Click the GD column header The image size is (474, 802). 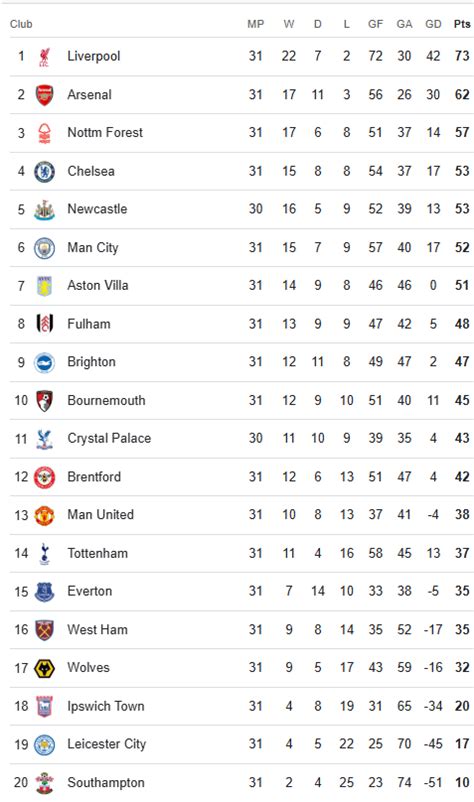click(433, 24)
